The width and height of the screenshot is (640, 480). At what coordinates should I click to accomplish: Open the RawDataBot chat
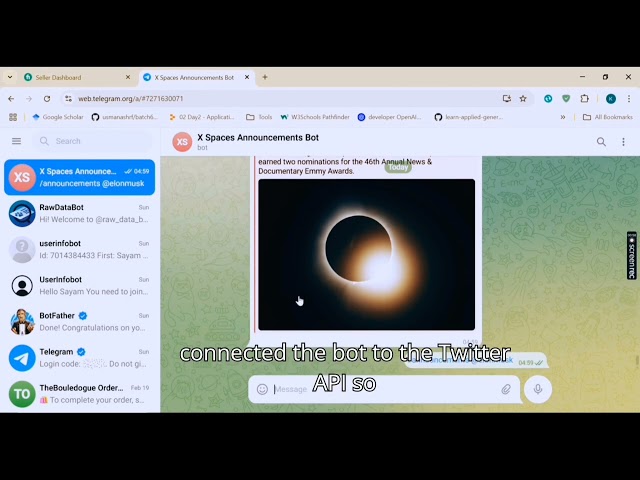[80, 213]
